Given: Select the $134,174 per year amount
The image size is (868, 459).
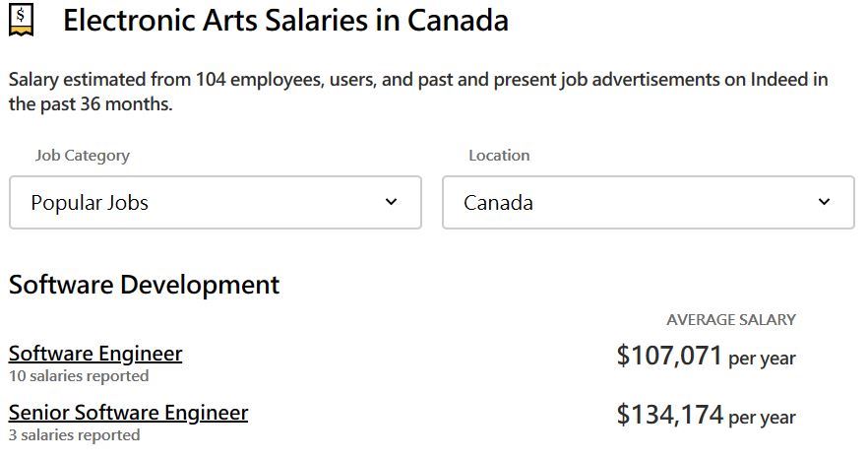Looking at the screenshot, I should [x=706, y=415].
